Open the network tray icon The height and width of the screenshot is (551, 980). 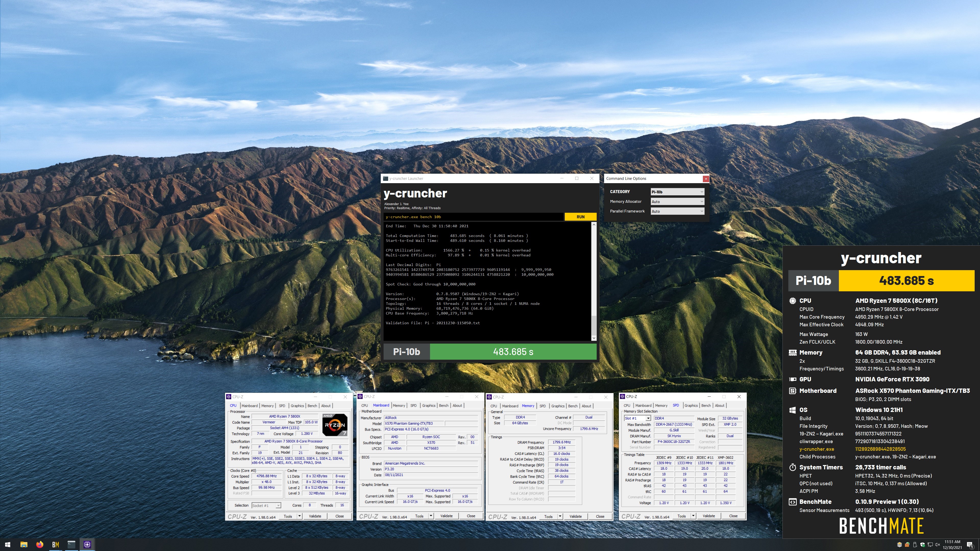930,545
